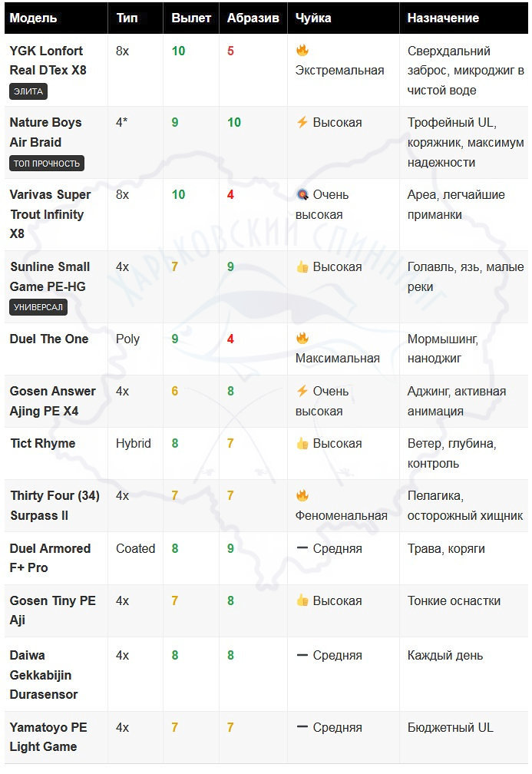This screenshot has width=532, height=774.
Task: Click the thumbs-up icon in the Sunline row
Action: 302,267
